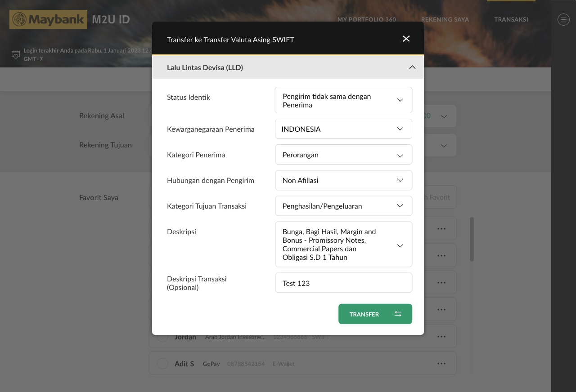Go to MY PORTFOLIO 360
This screenshot has height=392, width=576.
tap(367, 19)
